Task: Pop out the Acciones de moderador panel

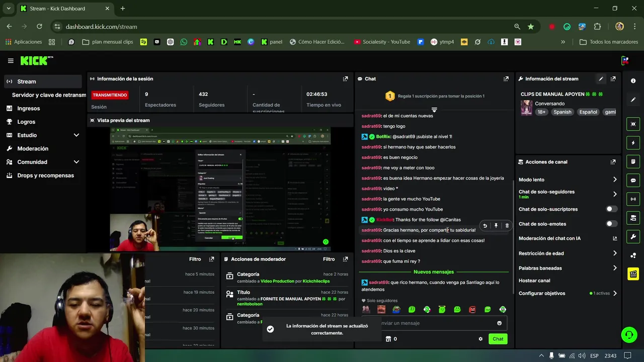Action: (x=345, y=259)
